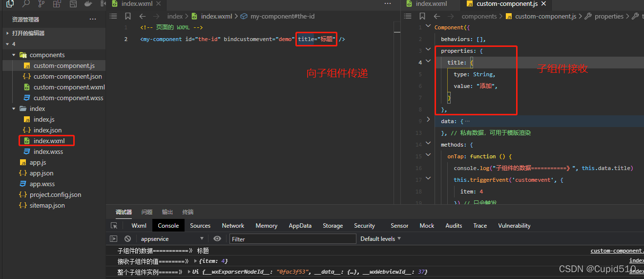Expand the Ui component instance console object
The width and height of the screenshot is (644, 279).
(188, 272)
